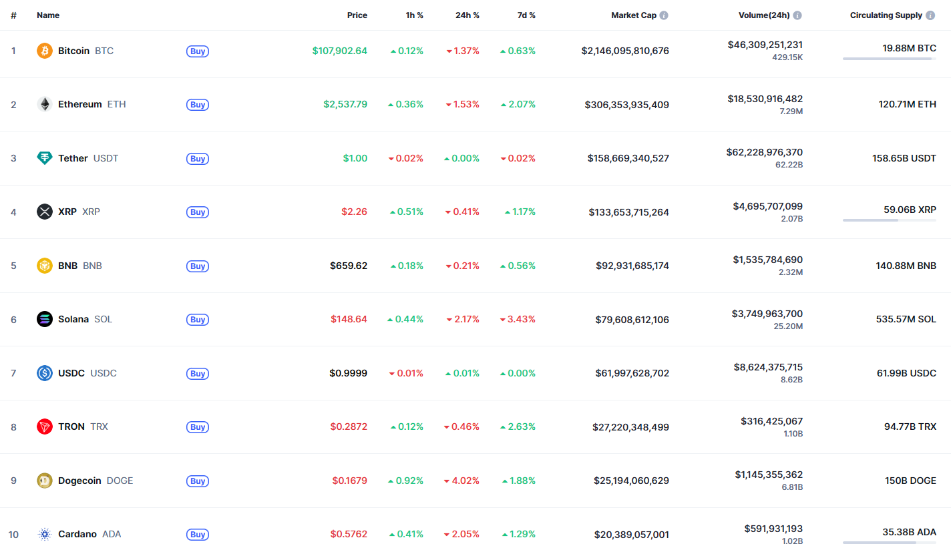Image resolution: width=951 pixels, height=560 pixels.
Task: Click the Cardano coin logo
Action: pyautogui.click(x=45, y=534)
